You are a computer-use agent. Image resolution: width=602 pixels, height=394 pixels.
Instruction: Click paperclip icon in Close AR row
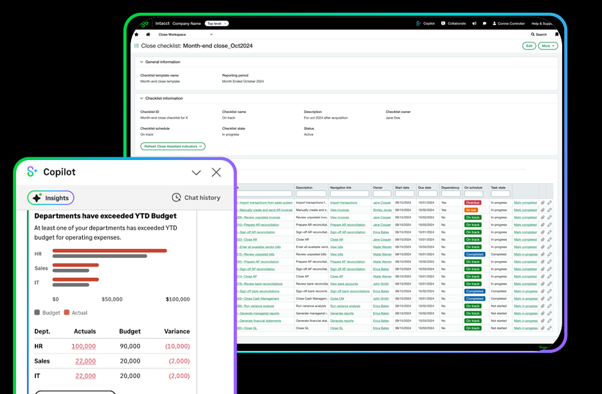[542, 240]
